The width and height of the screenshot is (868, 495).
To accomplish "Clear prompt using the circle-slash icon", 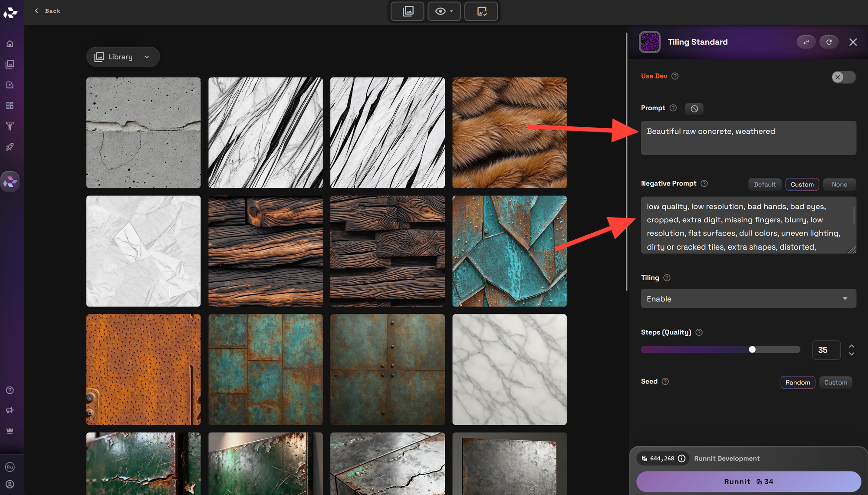I will point(694,109).
